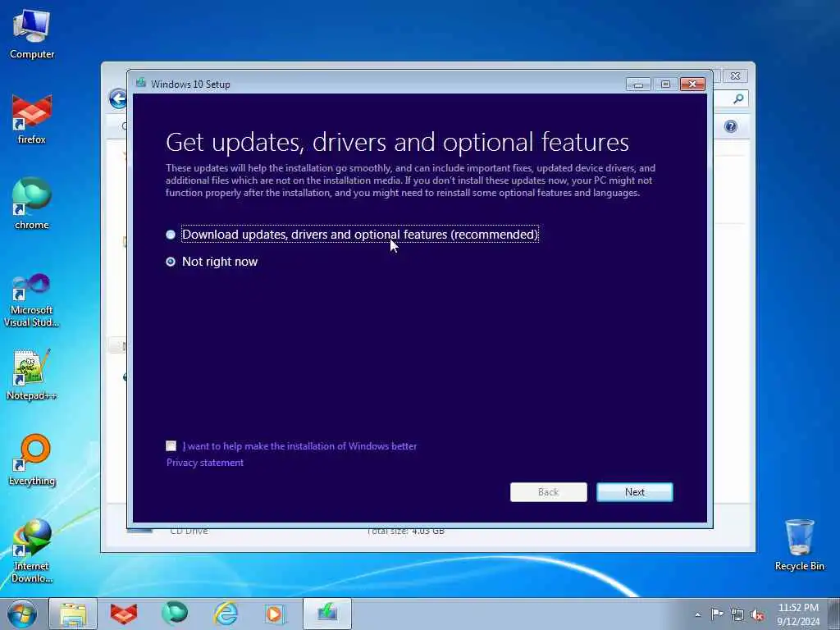Screen dimensions: 840x630
Task: Open the Privacy statement link
Action: [x=204, y=463]
